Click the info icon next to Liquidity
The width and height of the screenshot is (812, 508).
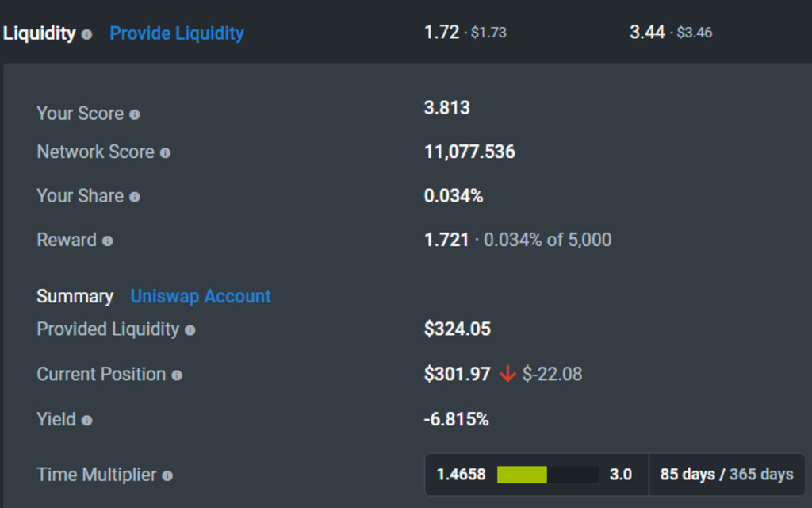[86, 34]
